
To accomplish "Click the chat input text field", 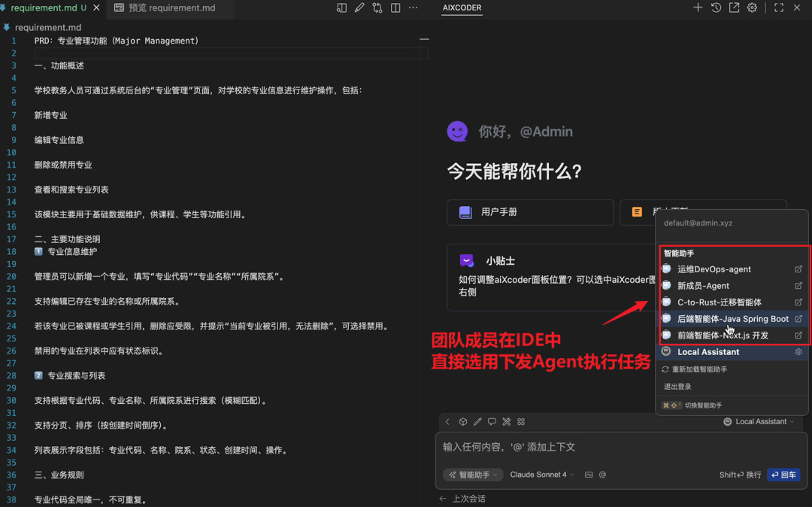I will coord(617,447).
